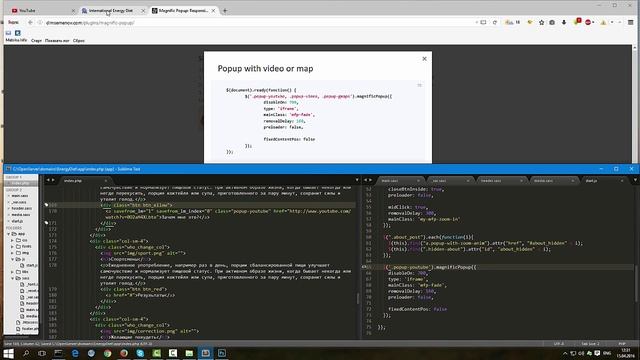The image size is (640, 360).
Task: Open the browser downloads arrow
Action: (x=564, y=22)
